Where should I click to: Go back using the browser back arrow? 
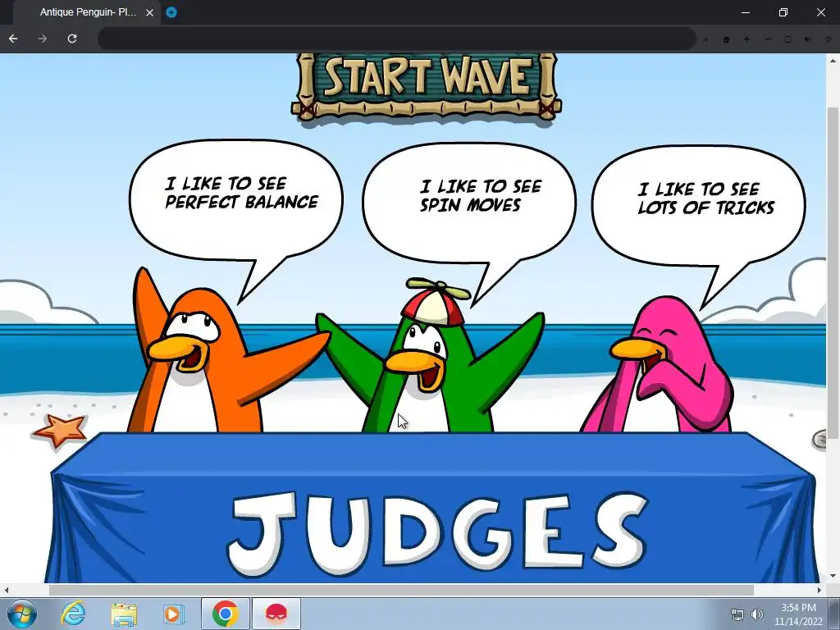pos(13,39)
